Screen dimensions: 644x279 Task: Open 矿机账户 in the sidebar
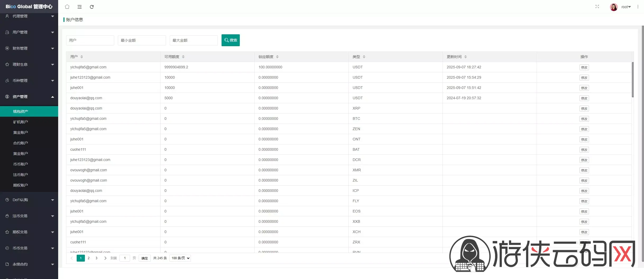[x=21, y=122]
